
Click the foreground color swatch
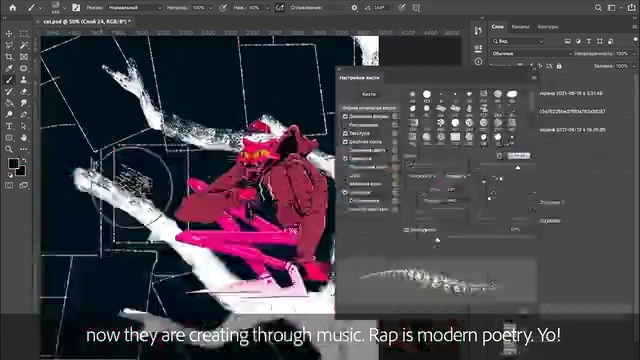coord(13,163)
